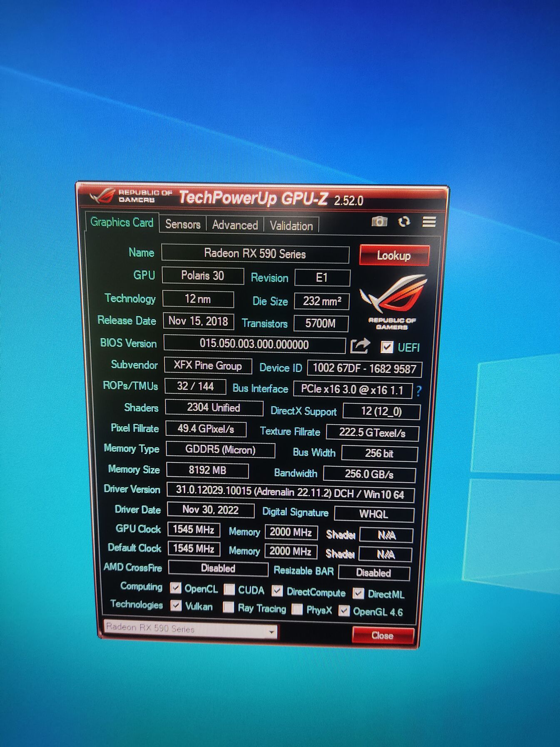Viewport: 560px width, 747px height.
Task: Click the Bandwidth value 256.0 GB/s
Action: [369, 474]
